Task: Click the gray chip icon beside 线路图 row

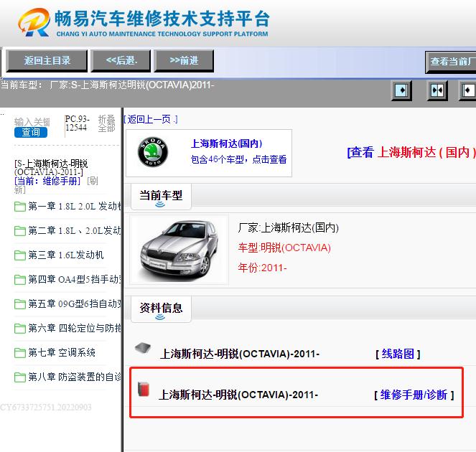Action: [143, 347]
